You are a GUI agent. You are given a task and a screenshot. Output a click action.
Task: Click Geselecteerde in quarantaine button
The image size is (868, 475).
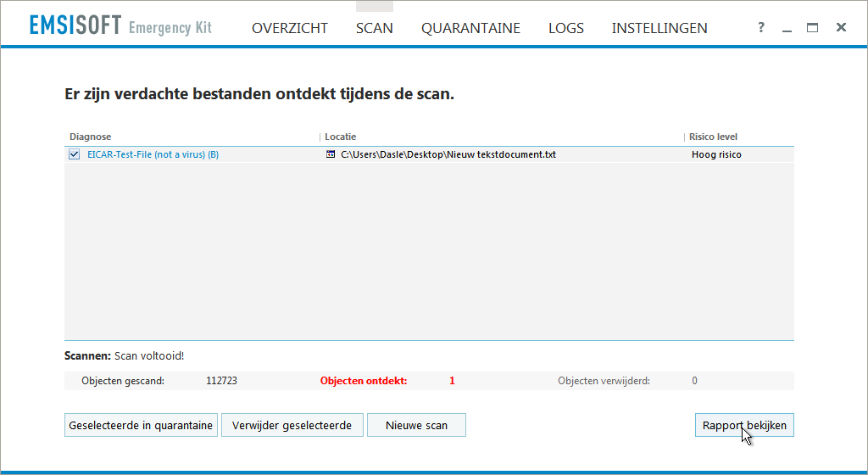pyautogui.click(x=142, y=425)
